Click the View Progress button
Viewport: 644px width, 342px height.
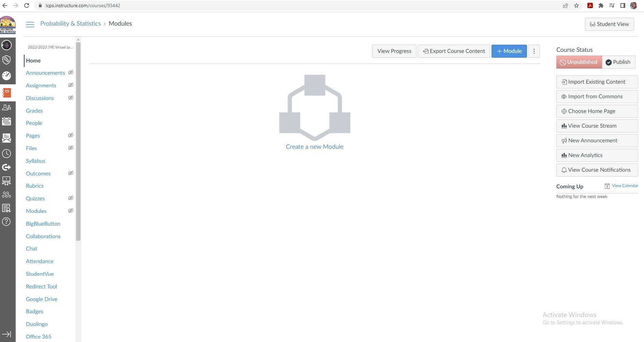pos(394,51)
